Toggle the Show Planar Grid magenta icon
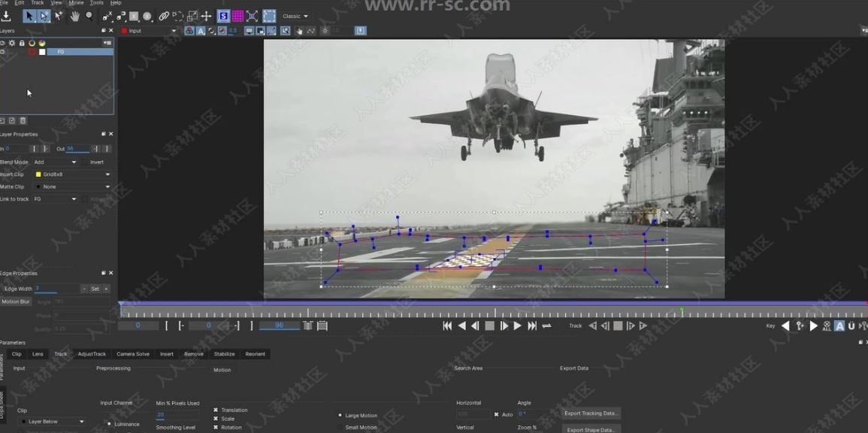This screenshot has width=868, height=433. (x=237, y=16)
